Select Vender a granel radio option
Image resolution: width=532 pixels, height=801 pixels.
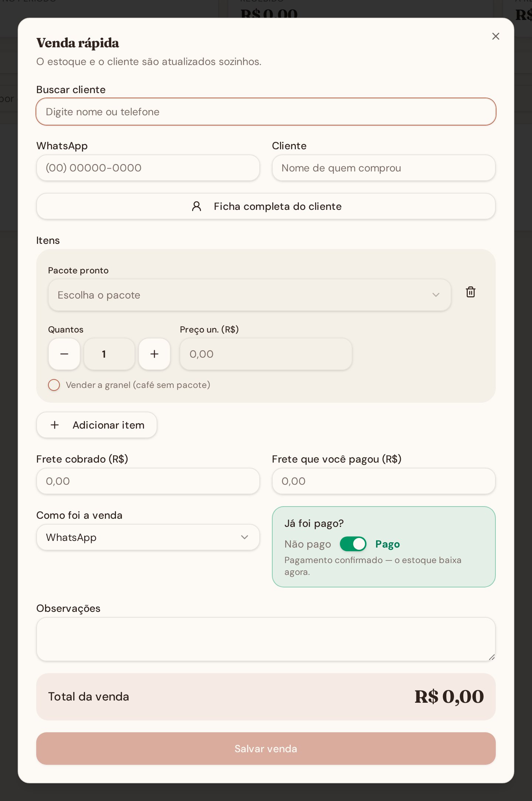tap(54, 385)
